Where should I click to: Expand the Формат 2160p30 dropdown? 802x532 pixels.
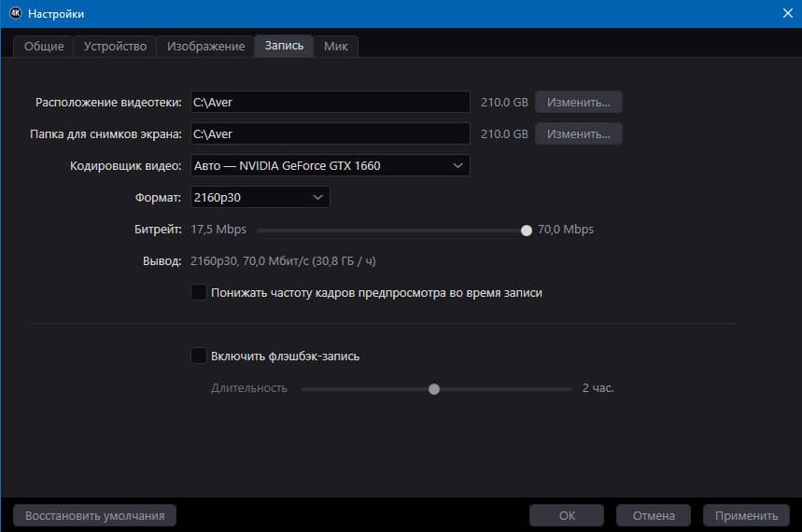(260, 198)
